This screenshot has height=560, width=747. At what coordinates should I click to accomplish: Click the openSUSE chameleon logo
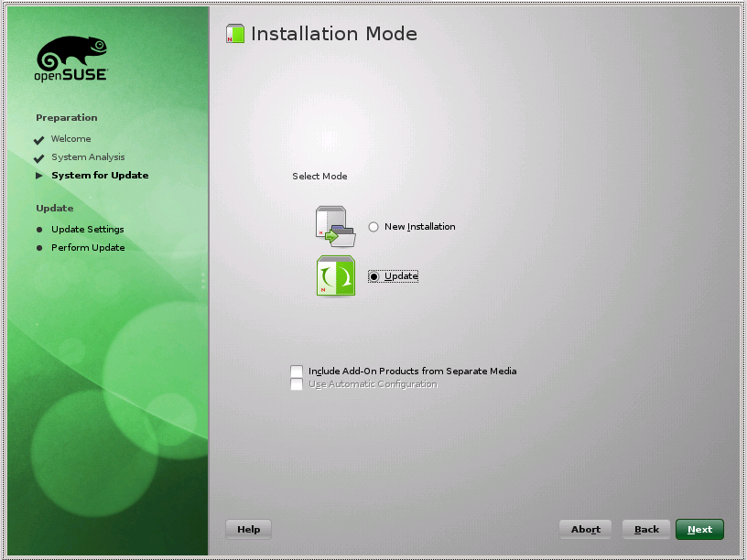tap(71, 59)
